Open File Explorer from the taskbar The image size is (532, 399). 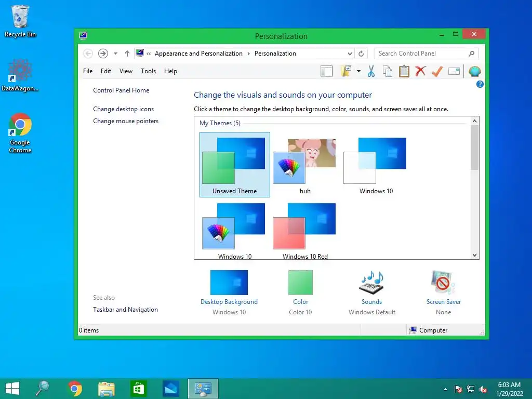[106, 389]
